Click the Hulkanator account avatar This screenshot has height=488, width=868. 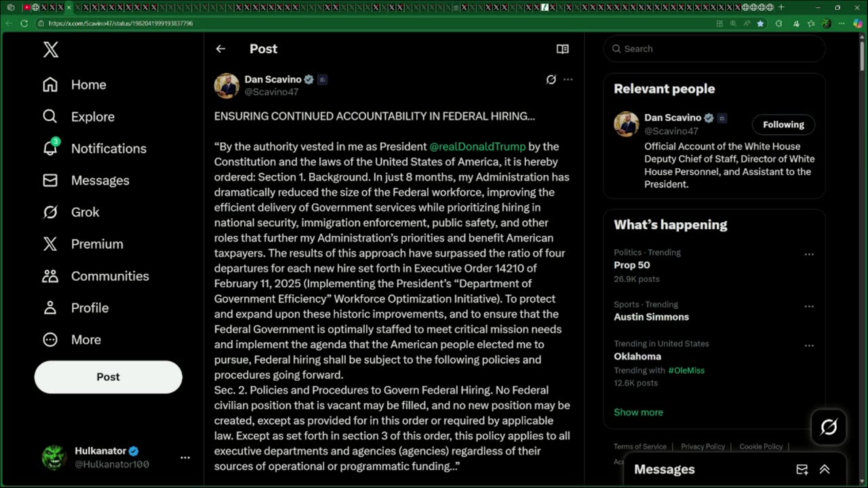pyautogui.click(x=54, y=457)
